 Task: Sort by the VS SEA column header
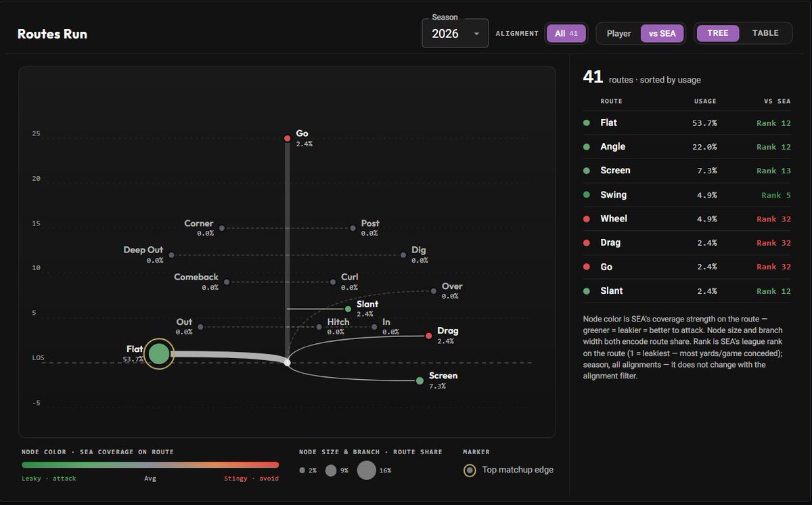776,101
